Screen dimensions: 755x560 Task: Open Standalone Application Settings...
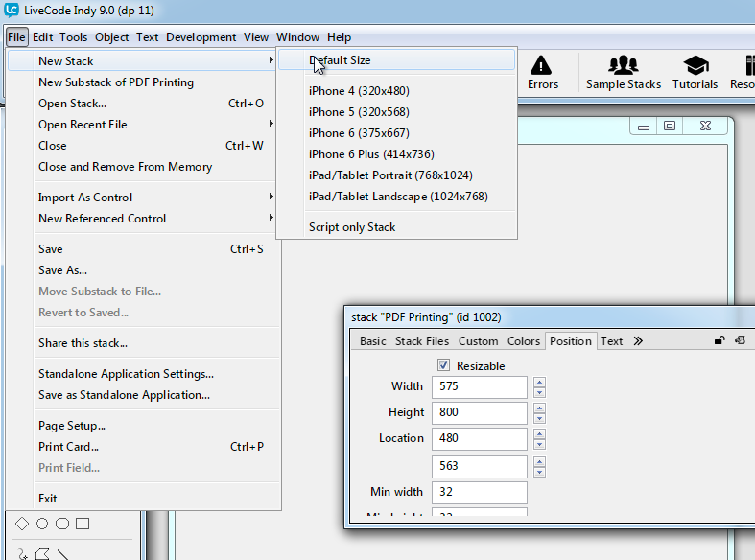(x=143, y=374)
